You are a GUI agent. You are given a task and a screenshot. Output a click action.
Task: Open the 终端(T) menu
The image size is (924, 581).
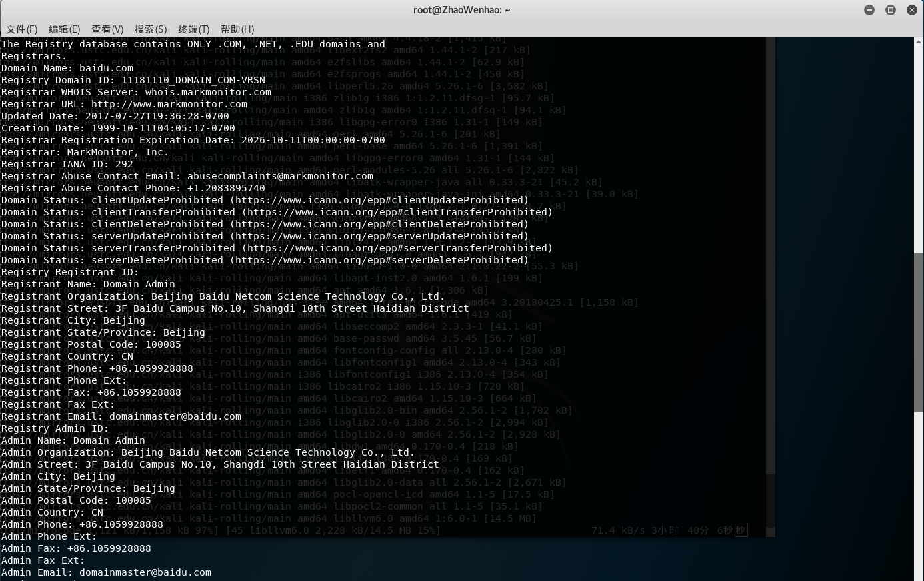(194, 29)
